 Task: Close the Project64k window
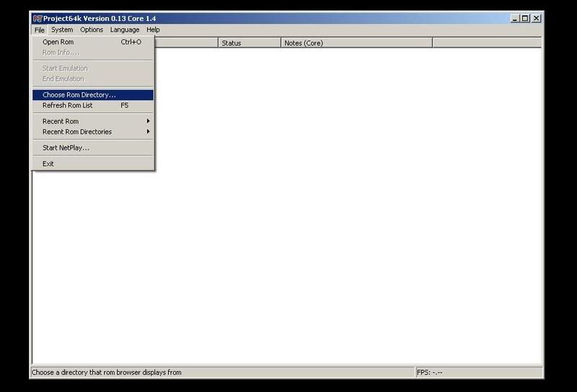537,19
